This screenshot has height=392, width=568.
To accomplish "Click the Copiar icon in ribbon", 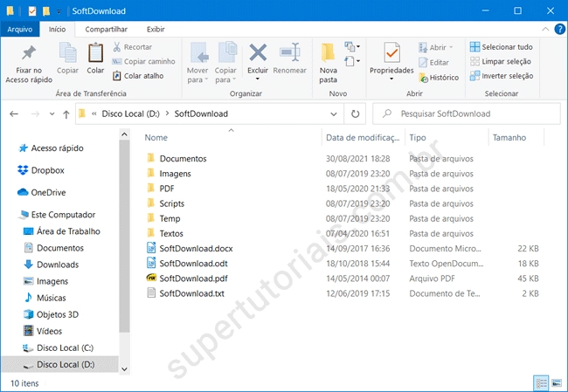I will 67,52.
